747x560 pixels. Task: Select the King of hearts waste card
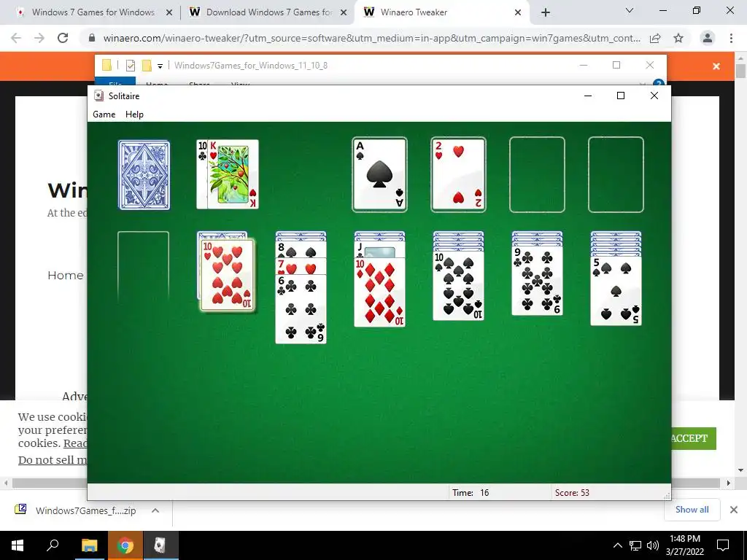233,174
